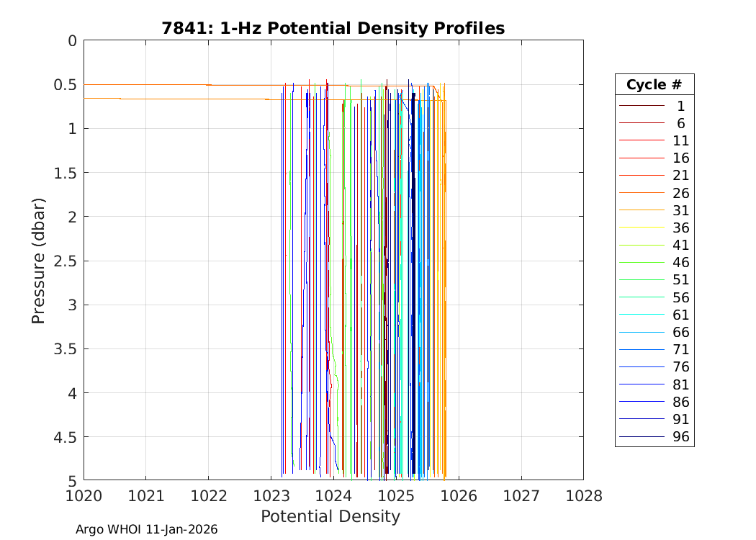Click the plot title '7841: 1-Hz Potential Density Profiles'

click(x=333, y=28)
